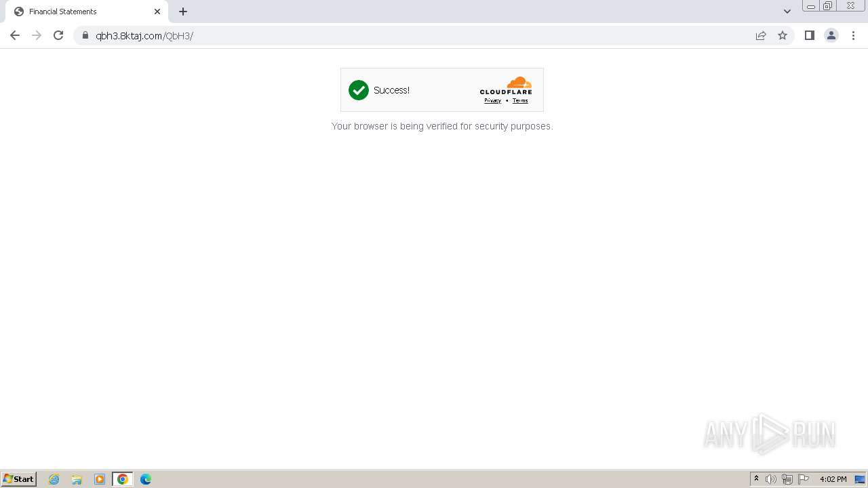Click the Show Desktop button

861,479
